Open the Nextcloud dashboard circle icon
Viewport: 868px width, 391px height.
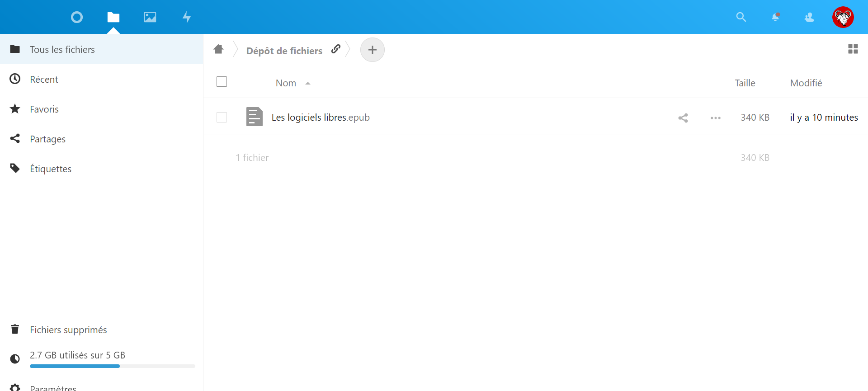tap(77, 17)
